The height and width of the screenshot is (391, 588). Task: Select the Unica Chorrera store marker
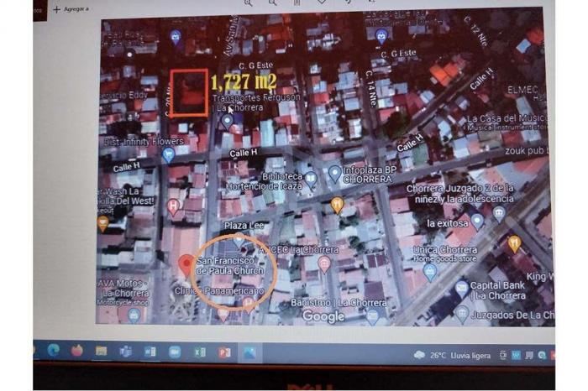[x=430, y=271]
